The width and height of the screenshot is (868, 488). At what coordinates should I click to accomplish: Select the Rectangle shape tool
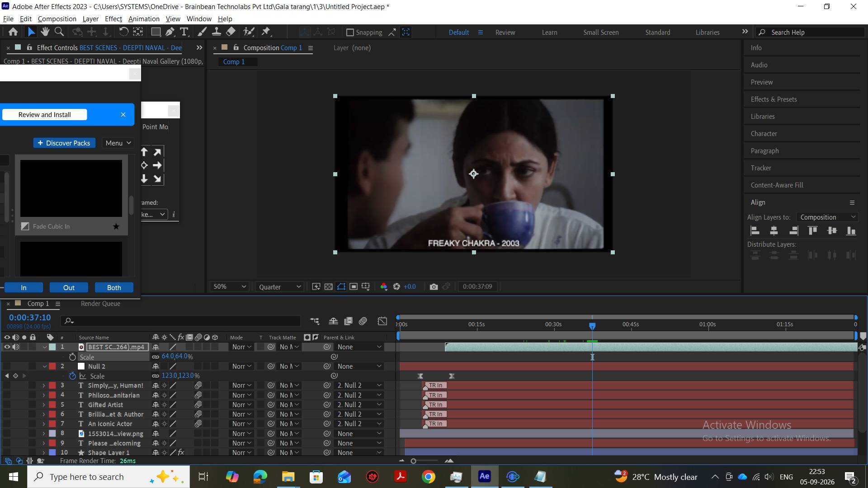click(156, 32)
